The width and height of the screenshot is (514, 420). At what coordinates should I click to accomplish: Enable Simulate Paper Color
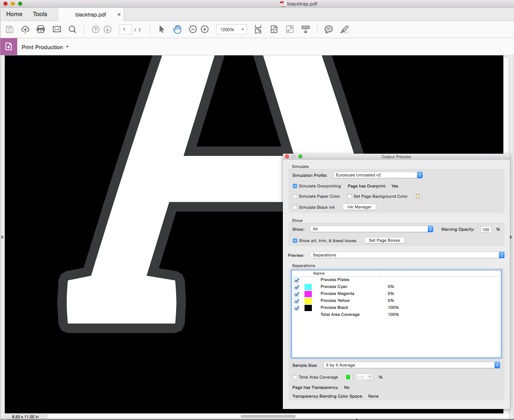[x=295, y=196]
